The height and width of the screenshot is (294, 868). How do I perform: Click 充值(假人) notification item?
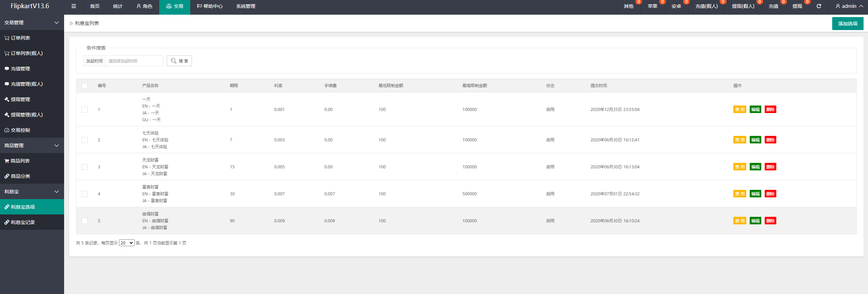(x=706, y=6)
